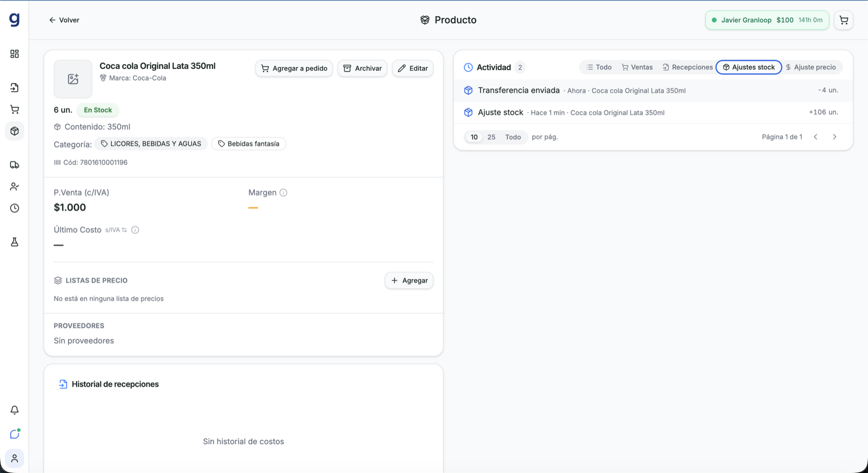
Task: Open the receptions document icon in sidebar
Action: point(15,87)
